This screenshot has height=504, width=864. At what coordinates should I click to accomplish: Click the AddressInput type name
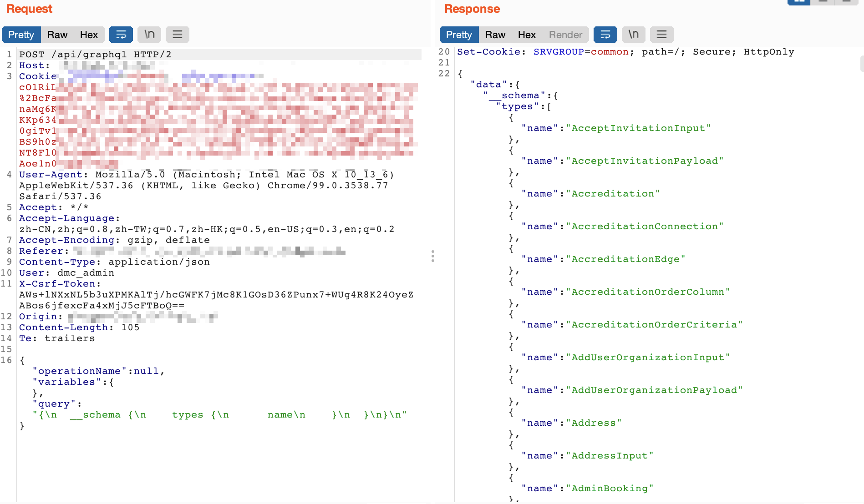pos(610,456)
